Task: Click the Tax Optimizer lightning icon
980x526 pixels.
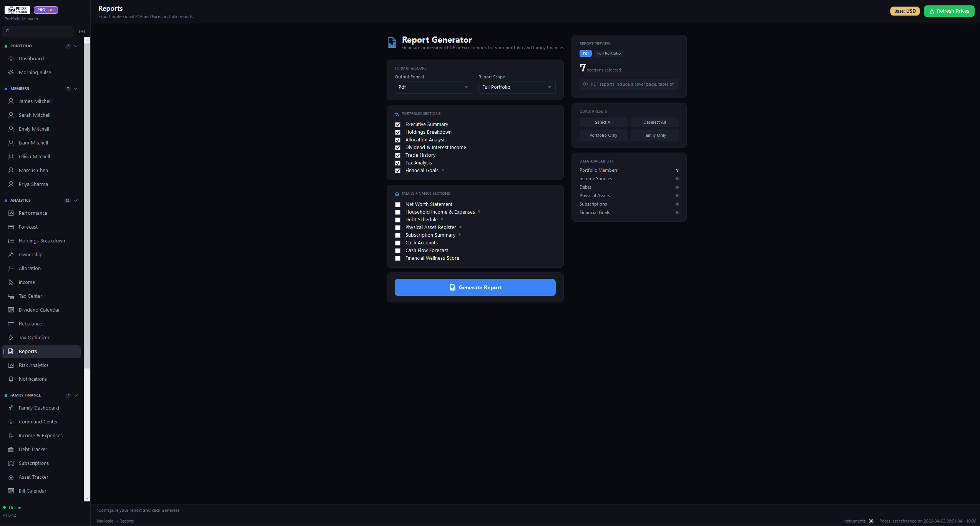Action: (x=11, y=337)
